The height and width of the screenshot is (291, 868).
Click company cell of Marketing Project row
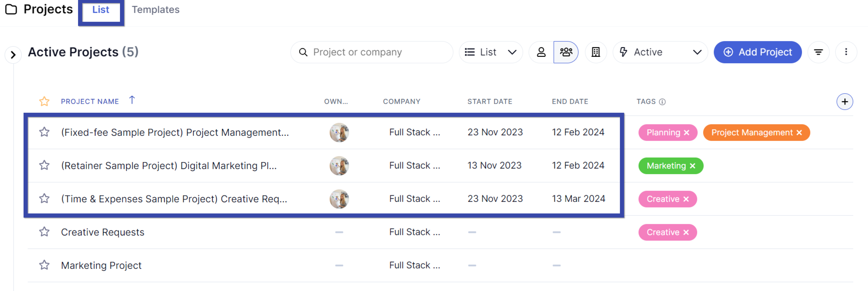[414, 265]
